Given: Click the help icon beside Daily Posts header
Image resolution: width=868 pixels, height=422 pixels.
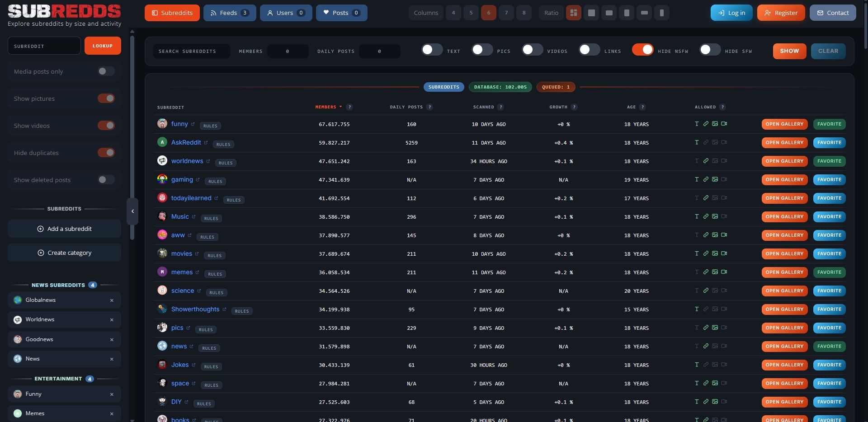Looking at the screenshot, I should tap(429, 107).
